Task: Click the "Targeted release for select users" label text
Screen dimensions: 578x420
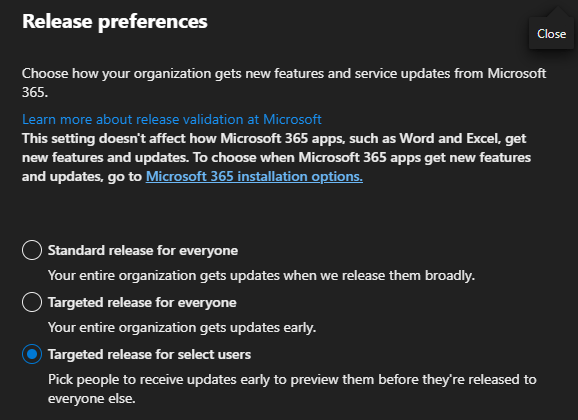Action: (x=149, y=354)
